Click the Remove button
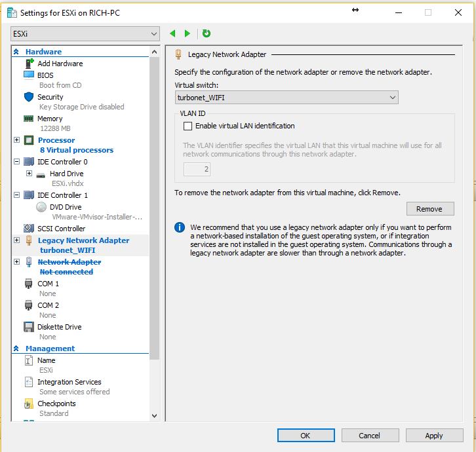476x452 pixels. (429, 209)
